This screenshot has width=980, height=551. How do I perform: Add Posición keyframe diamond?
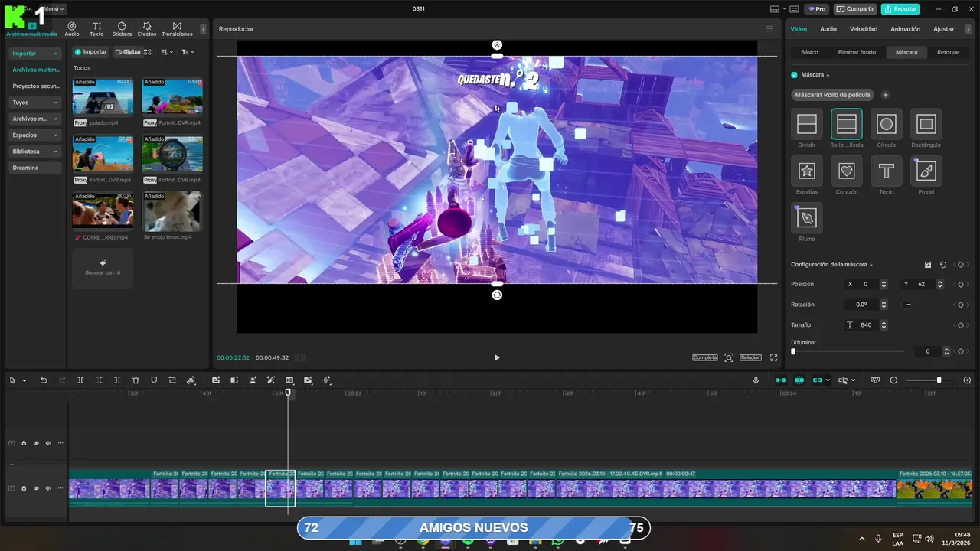pyautogui.click(x=961, y=284)
